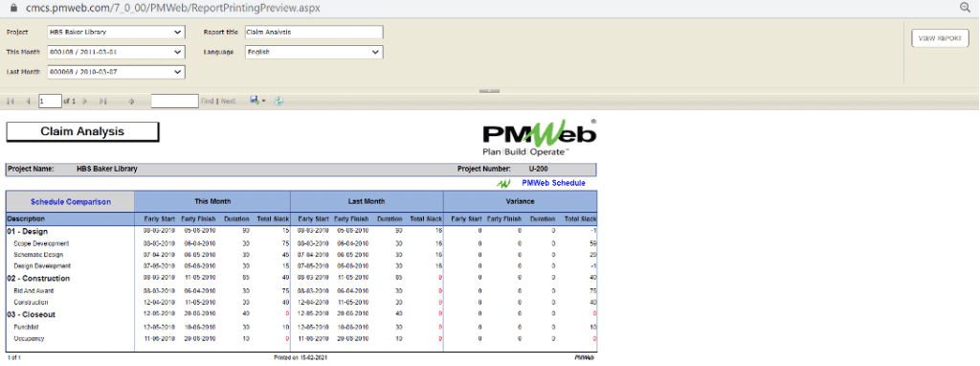Image resolution: width=980 pixels, height=366 pixels.
Task: Go back to parent report
Action: tap(130, 101)
